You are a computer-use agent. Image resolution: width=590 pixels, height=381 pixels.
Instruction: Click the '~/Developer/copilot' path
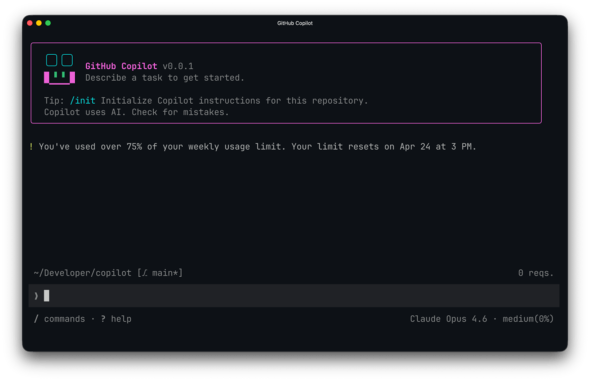click(x=82, y=273)
